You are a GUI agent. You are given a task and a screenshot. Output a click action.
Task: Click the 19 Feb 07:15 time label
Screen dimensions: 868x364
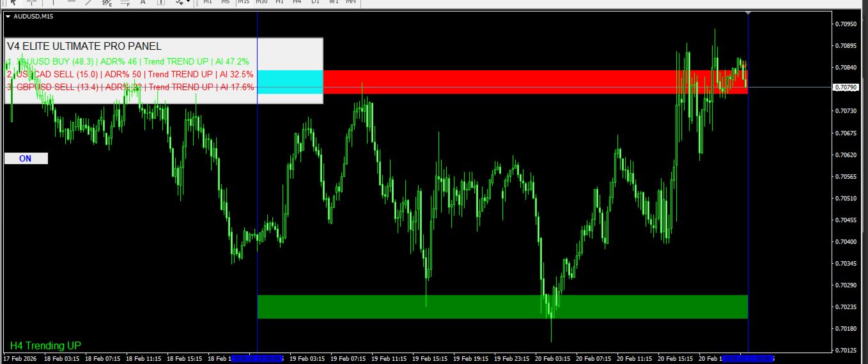click(348, 358)
